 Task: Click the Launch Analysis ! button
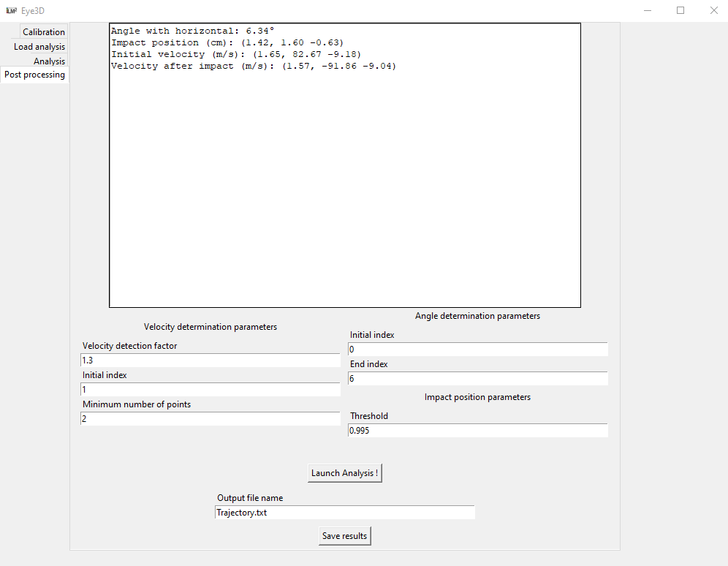click(344, 473)
